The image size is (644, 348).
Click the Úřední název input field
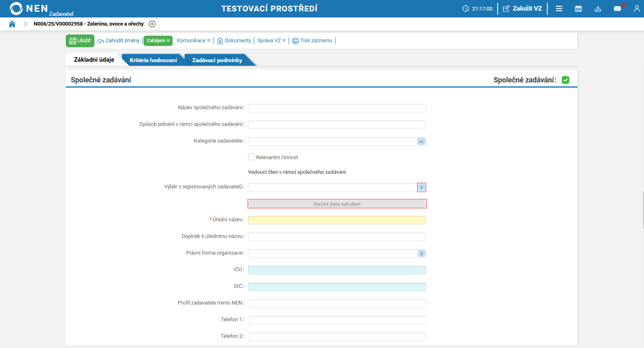(x=337, y=220)
